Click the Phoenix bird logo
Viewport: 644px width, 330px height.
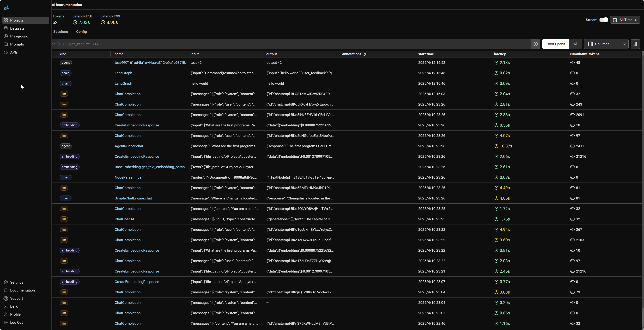(6, 8)
